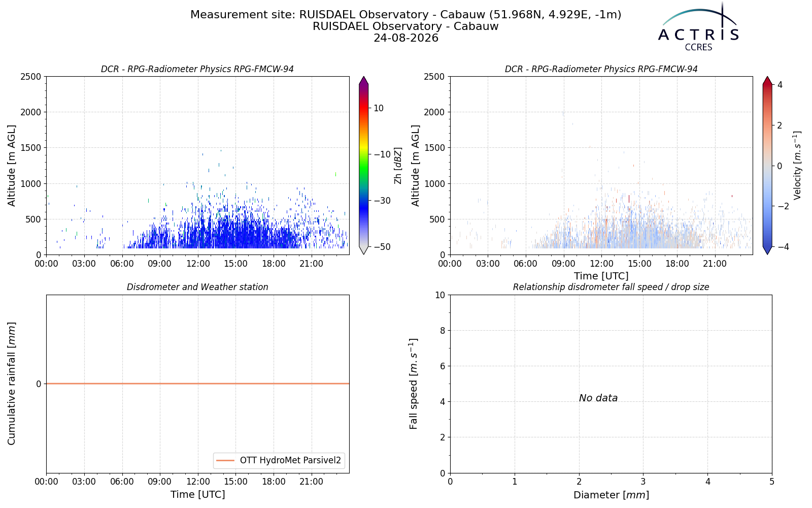Screen dimensions: 812x508
Task: Click the '06:00' time tick under rainfall plot
Action: (x=122, y=482)
